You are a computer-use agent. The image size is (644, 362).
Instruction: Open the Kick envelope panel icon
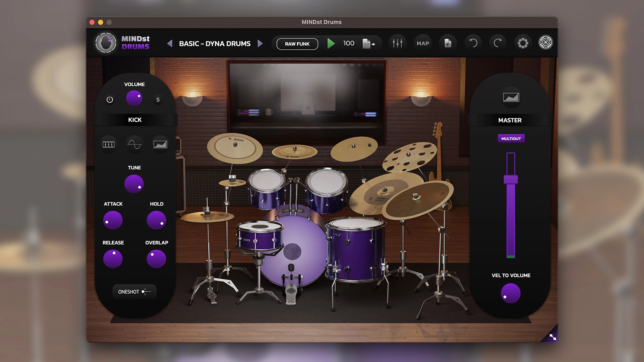[x=160, y=144]
